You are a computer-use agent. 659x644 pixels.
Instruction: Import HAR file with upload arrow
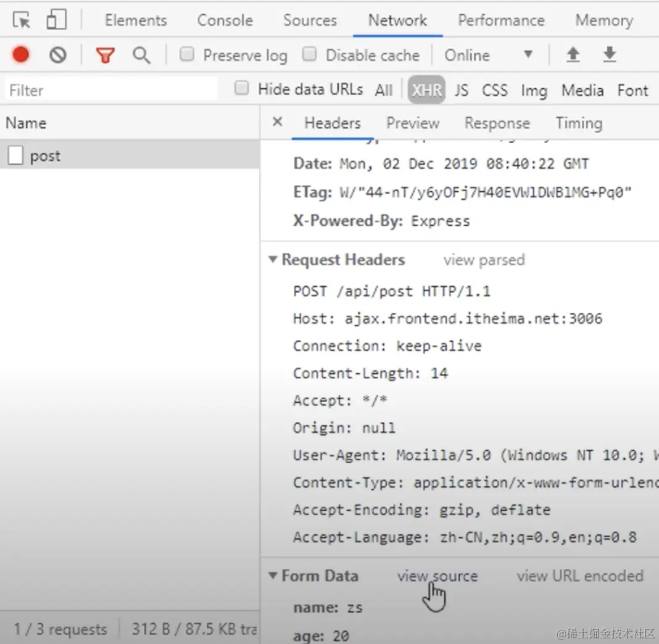(573, 55)
